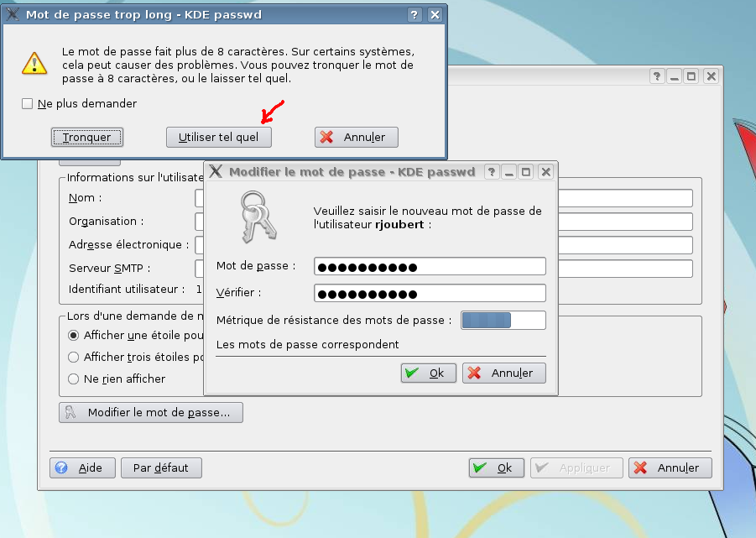Reset settings with Par défaut
The width and height of the screenshot is (756, 538).
pyautogui.click(x=161, y=467)
